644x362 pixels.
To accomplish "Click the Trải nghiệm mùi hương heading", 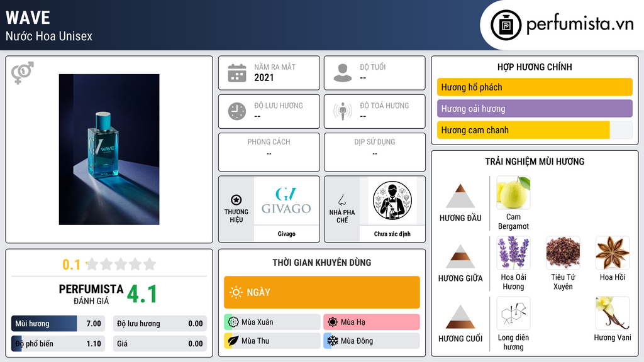I will [x=535, y=162].
